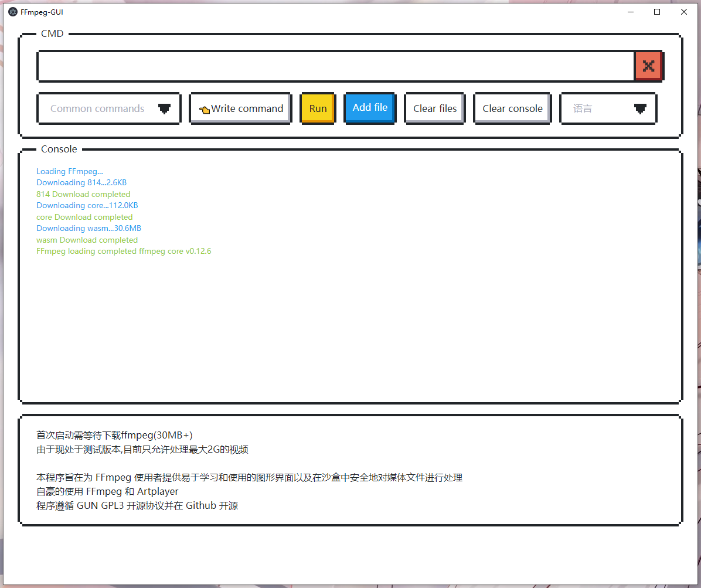Click the FFmpeg-GUI app icon in title bar

point(13,12)
